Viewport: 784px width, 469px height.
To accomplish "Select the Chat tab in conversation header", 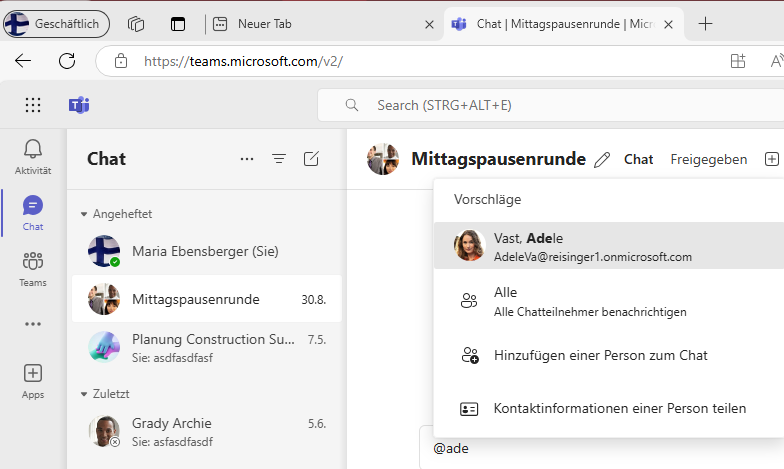I will tap(638, 159).
